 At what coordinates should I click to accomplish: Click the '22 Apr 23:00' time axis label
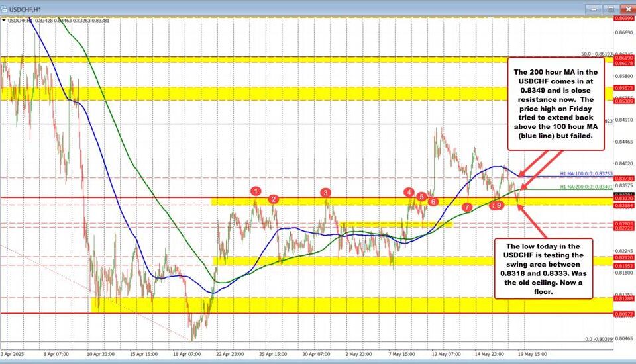230,354
